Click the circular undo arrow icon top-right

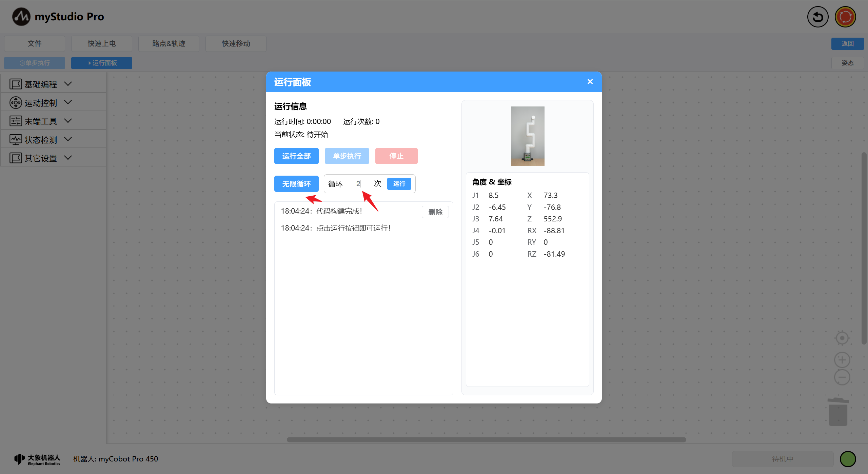coord(817,17)
